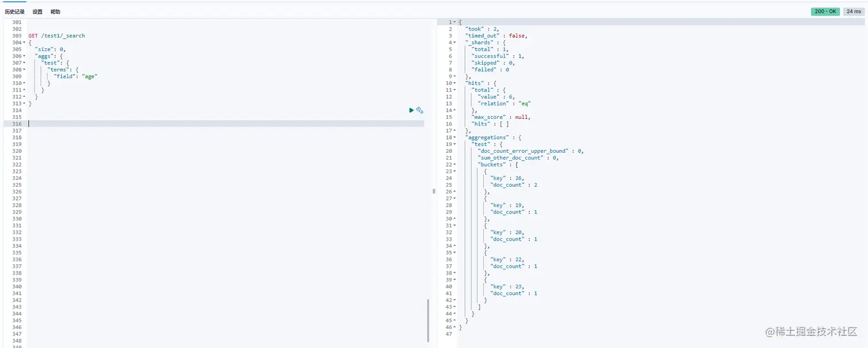Click the "doc_count" : 2 line
The height and width of the screenshot is (348, 868).
514,185
